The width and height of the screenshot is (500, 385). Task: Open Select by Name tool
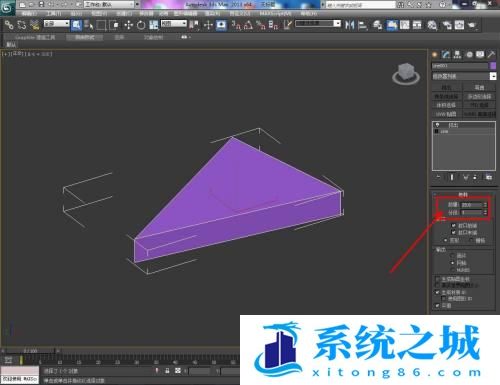pyautogui.click(x=89, y=25)
